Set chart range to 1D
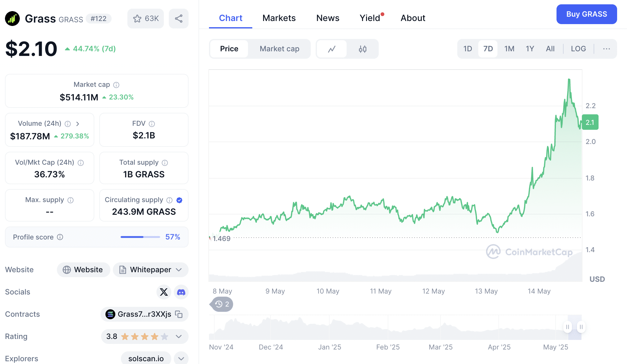 coord(468,49)
